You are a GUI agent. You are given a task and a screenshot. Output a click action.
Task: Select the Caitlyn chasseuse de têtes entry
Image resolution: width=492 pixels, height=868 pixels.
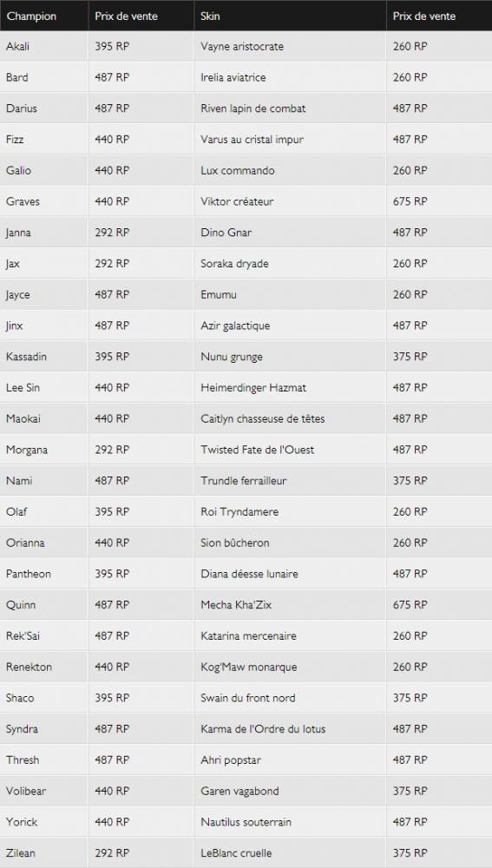(262, 418)
